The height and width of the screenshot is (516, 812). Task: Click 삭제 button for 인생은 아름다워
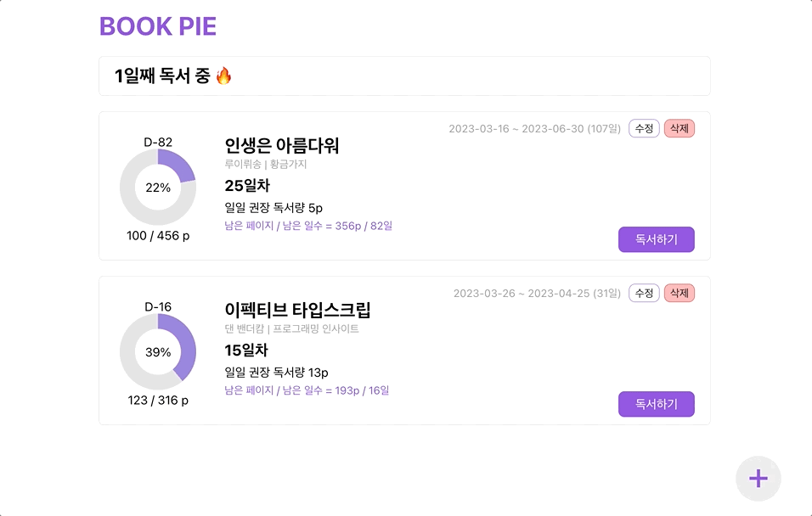coord(679,128)
